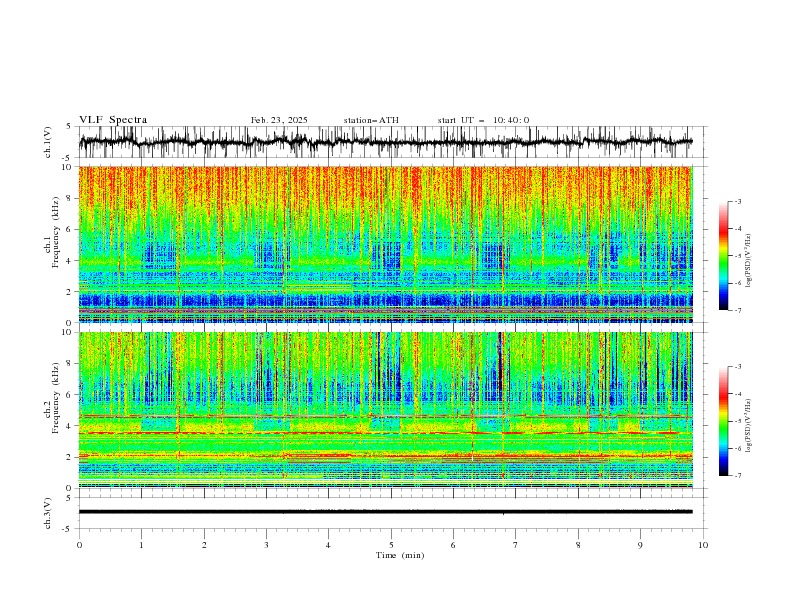Click the date text "Feb. 23, 2025"

coord(279,120)
